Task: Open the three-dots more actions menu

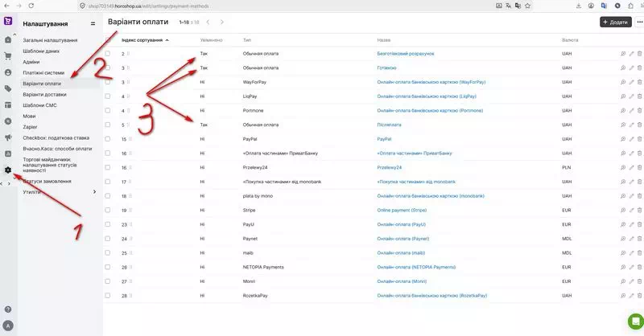Action: click(x=639, y=22)
